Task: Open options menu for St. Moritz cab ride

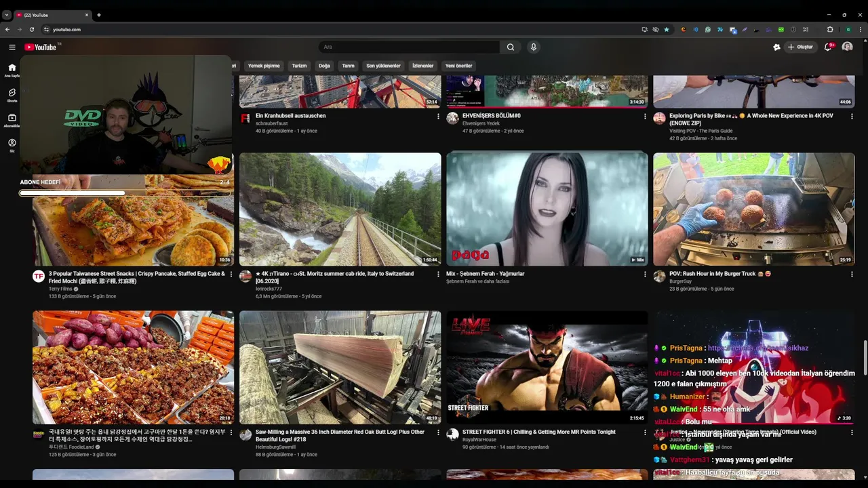Action: [438, 274]
